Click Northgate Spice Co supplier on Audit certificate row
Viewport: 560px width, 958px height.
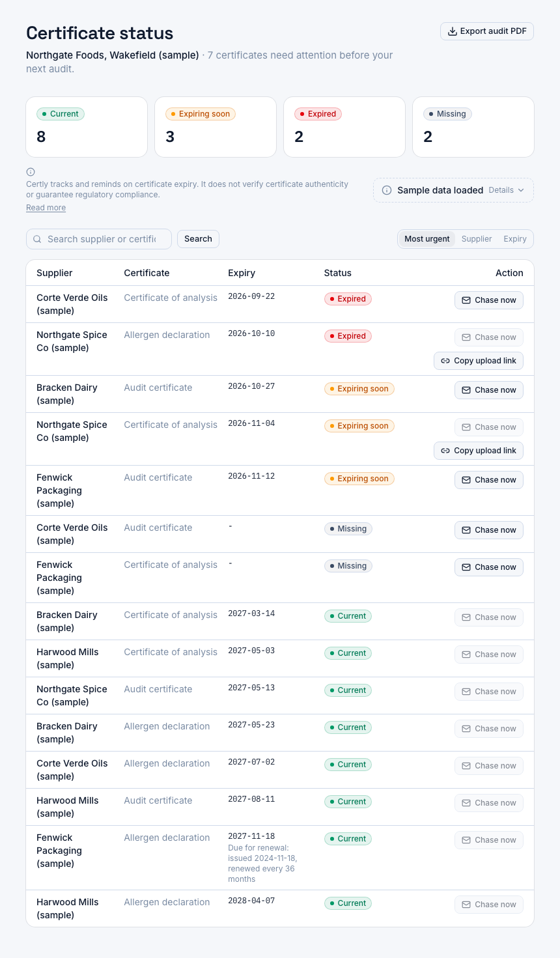[72, 696]
